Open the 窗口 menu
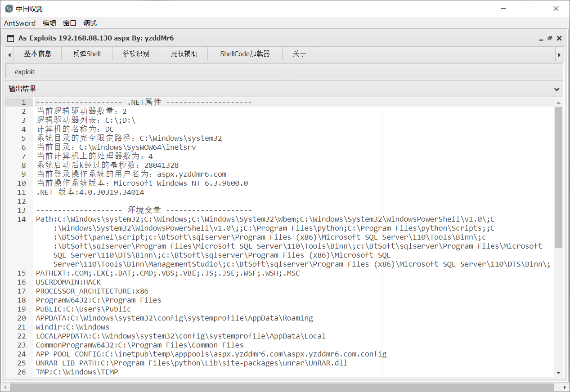 tap(69, 23)
